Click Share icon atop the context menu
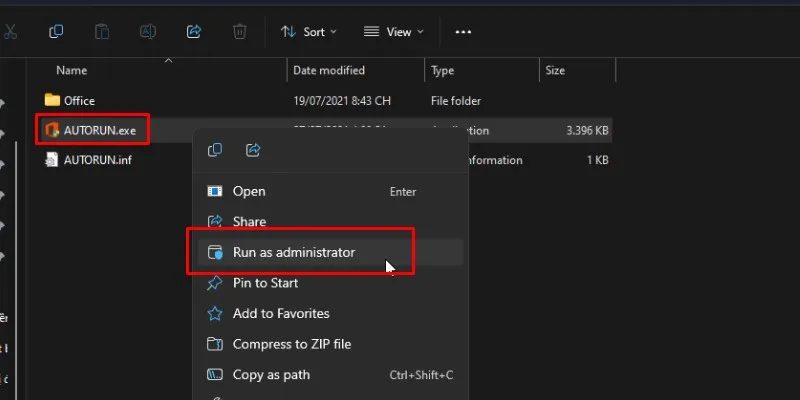 [x=253, y=150]
